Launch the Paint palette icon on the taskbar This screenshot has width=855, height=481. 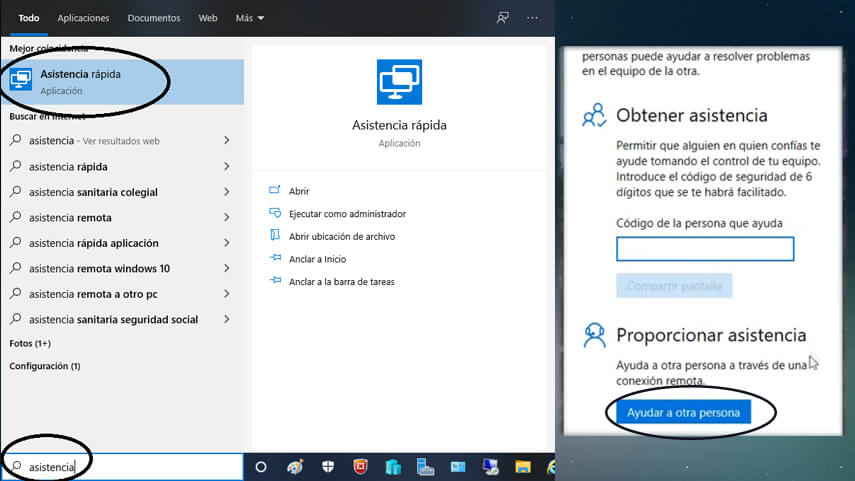coord(294,467)
